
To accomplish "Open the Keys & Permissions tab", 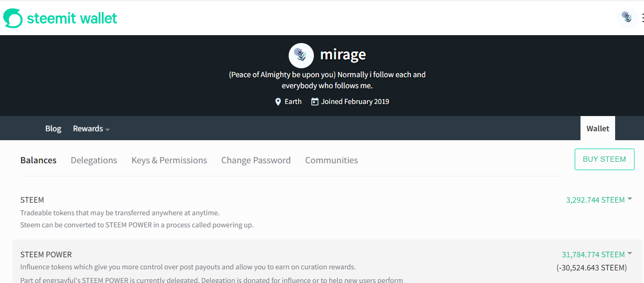I will pyautogui.click(x=169, y=160).
